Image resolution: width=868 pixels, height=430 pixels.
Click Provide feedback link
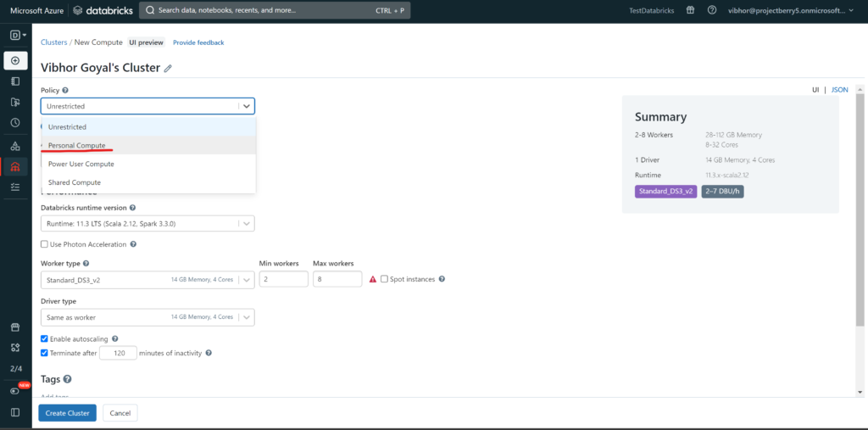point(198,42)
